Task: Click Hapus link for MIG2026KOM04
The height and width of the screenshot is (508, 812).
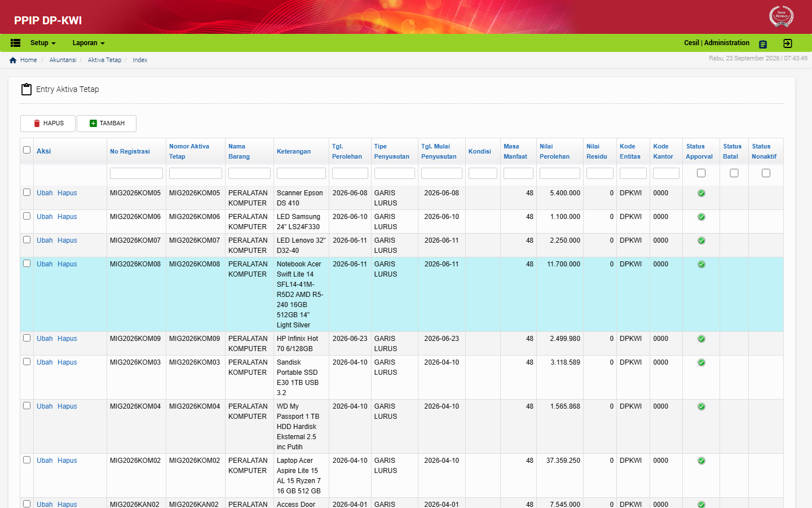Action: click(x=67, y=406)
